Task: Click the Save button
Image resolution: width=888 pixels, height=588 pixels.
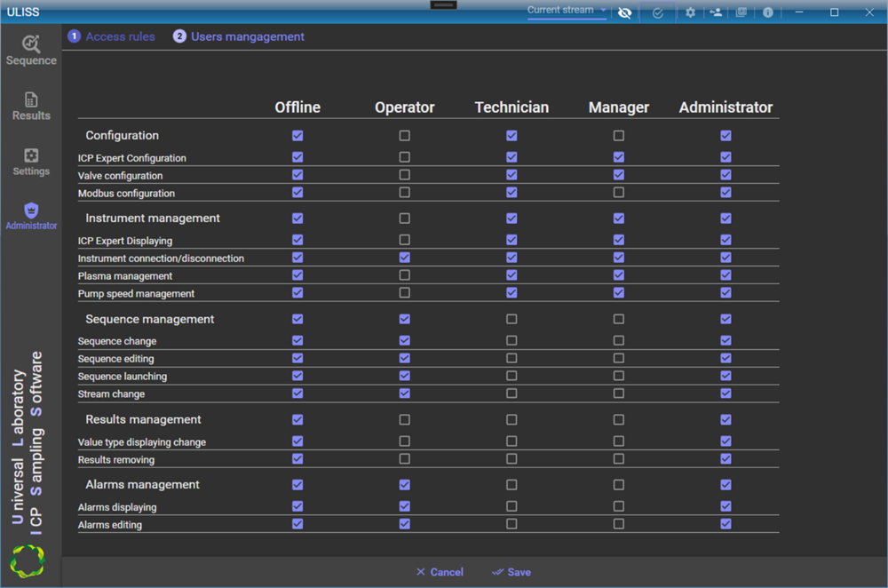Action: pyautogui.click(x=511, y=572)
